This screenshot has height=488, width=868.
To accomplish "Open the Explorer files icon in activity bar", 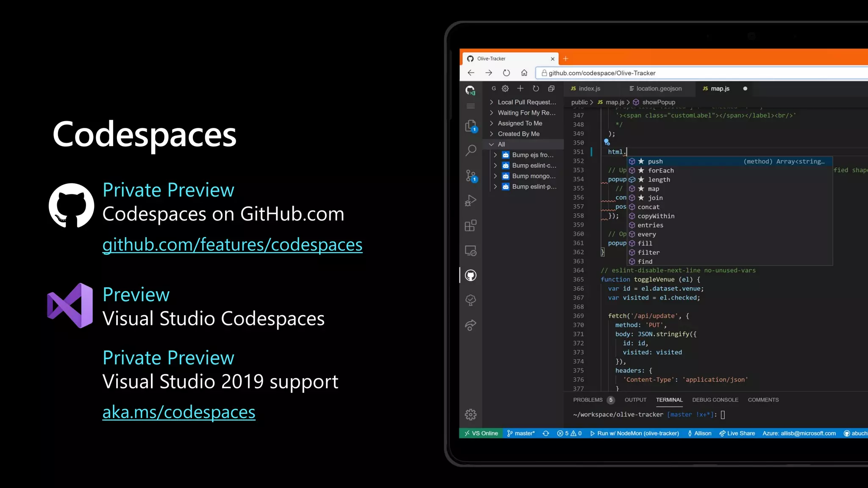I will click(470, 126).
